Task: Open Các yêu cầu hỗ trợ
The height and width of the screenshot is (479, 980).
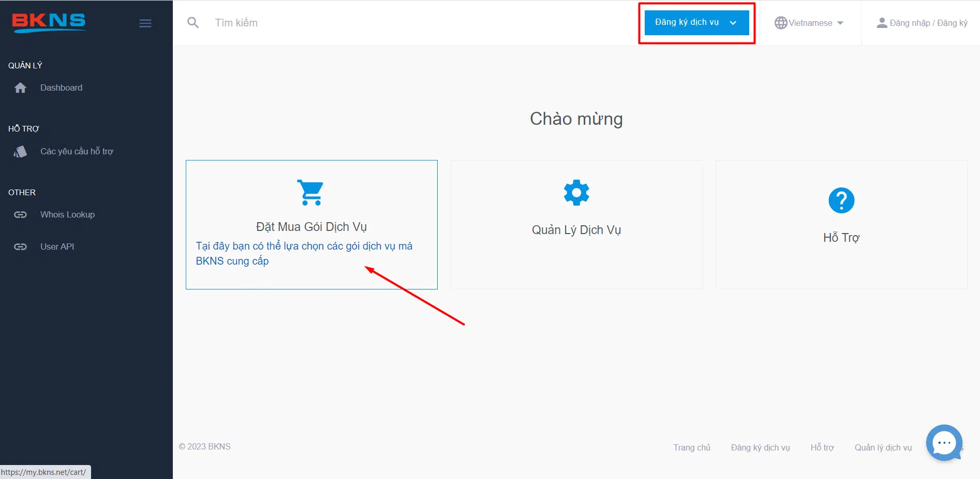Action: point(77,152)
